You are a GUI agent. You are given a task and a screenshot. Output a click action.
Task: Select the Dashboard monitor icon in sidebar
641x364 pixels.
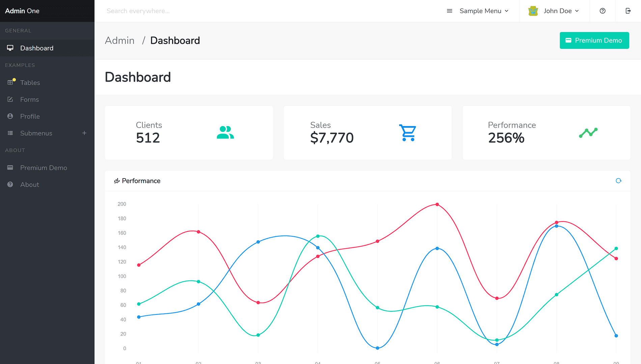click(10, 48)
